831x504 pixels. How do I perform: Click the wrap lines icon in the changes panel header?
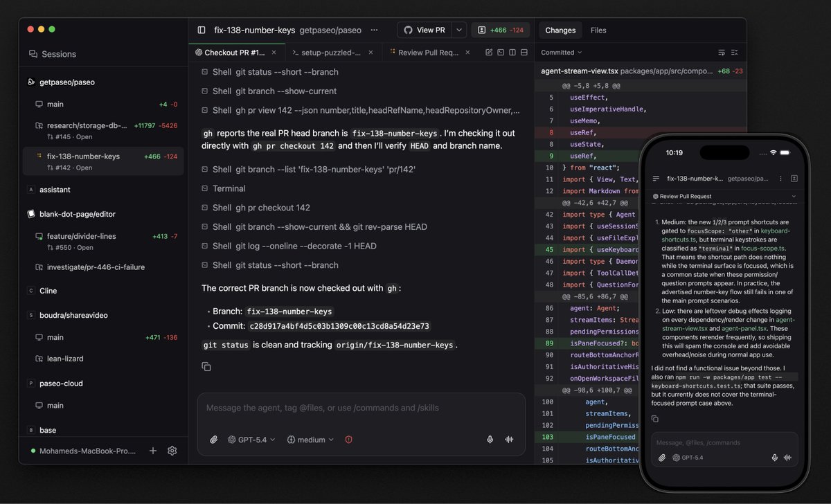(722, 53)
